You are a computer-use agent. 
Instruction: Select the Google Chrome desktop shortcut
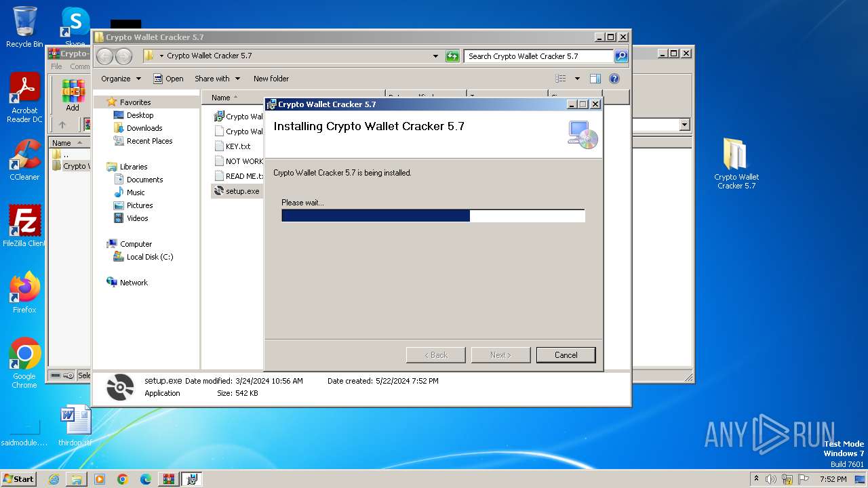coord(24,363)
